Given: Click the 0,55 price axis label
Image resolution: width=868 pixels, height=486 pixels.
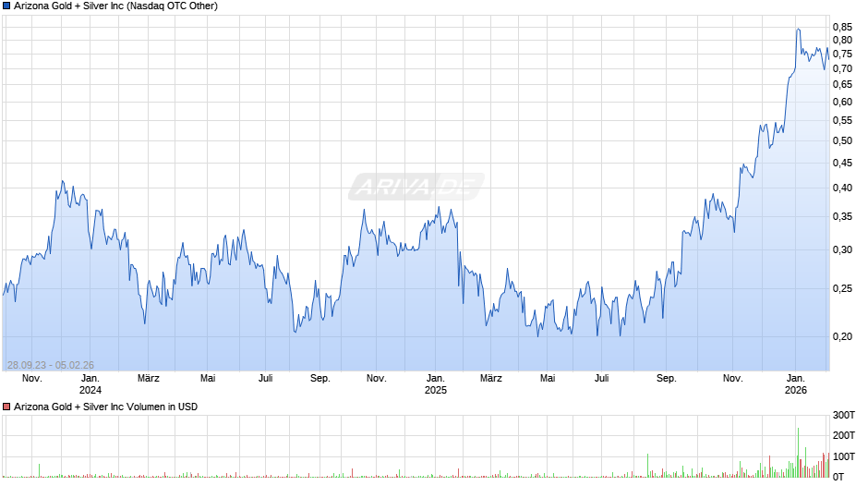Looking at the screenshot, I should click(842, 120).
